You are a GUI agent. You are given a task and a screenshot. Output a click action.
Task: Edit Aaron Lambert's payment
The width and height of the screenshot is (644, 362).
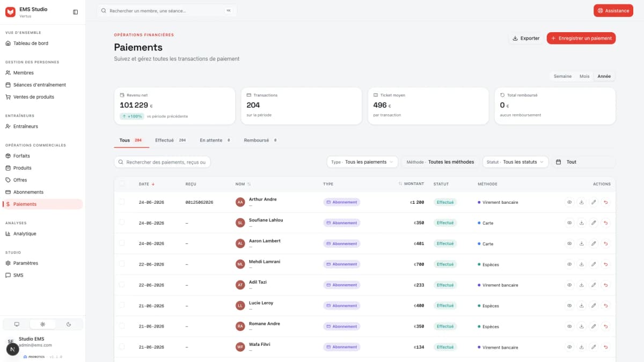click(594, 243)
